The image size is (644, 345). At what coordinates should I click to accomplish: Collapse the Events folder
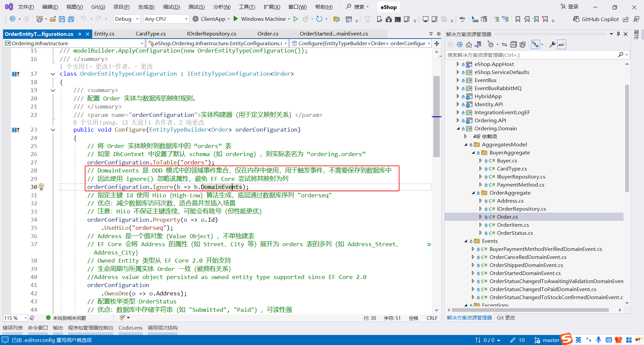click(x=466, y=241)
